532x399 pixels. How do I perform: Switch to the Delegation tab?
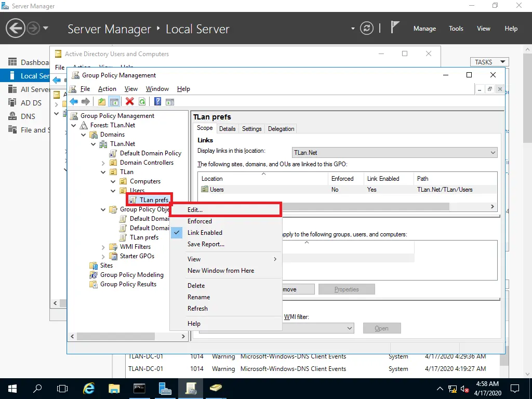pyautogui.click(x=281, y=129)
